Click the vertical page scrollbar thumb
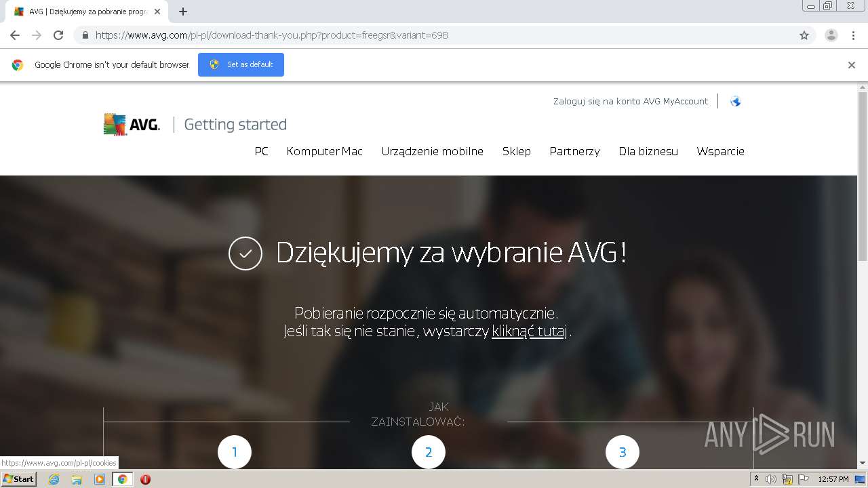868x488 pixels. click(863, 176)
